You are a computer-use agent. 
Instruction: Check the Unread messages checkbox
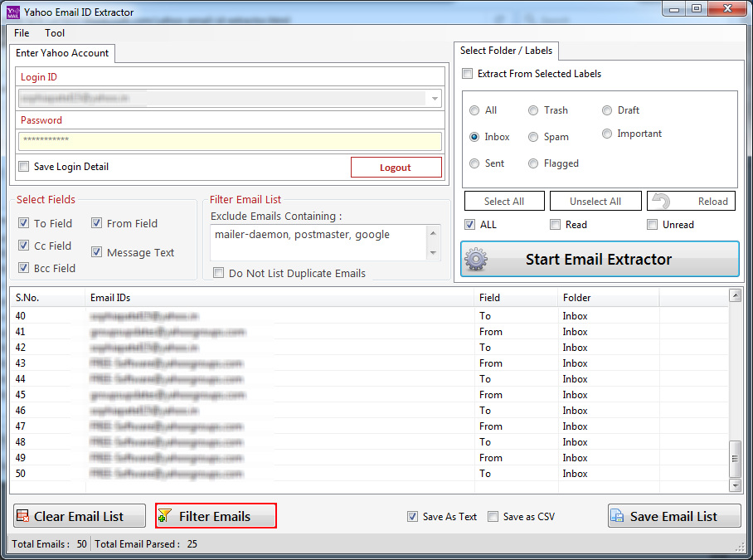point(652,224)
